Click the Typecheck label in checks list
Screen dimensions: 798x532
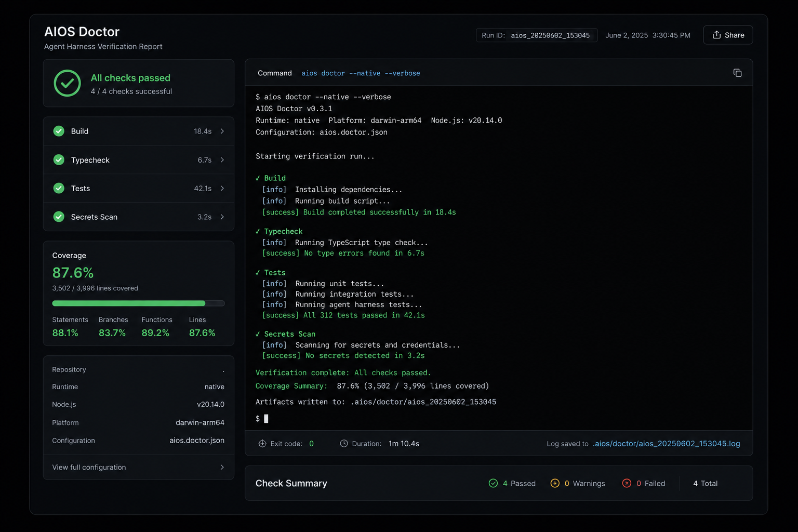90,160
